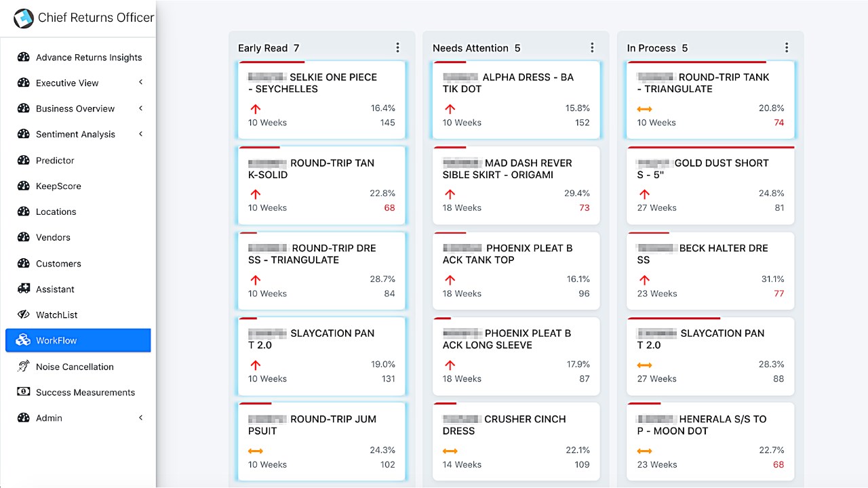Viewport: 868px width, 488px height.
Task: Click the Chief Returns Officer logo icon
Action: (24, 18)
